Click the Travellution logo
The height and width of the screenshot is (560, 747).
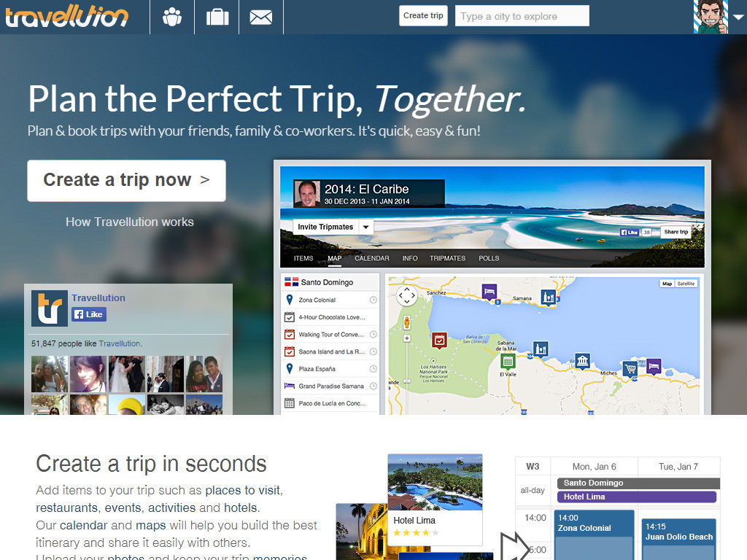66,17
